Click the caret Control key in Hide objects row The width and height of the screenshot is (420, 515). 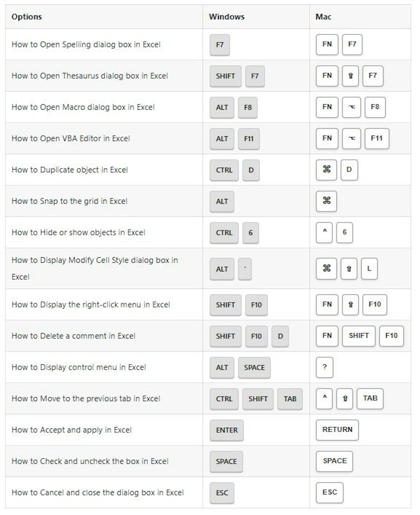point(324,232)
